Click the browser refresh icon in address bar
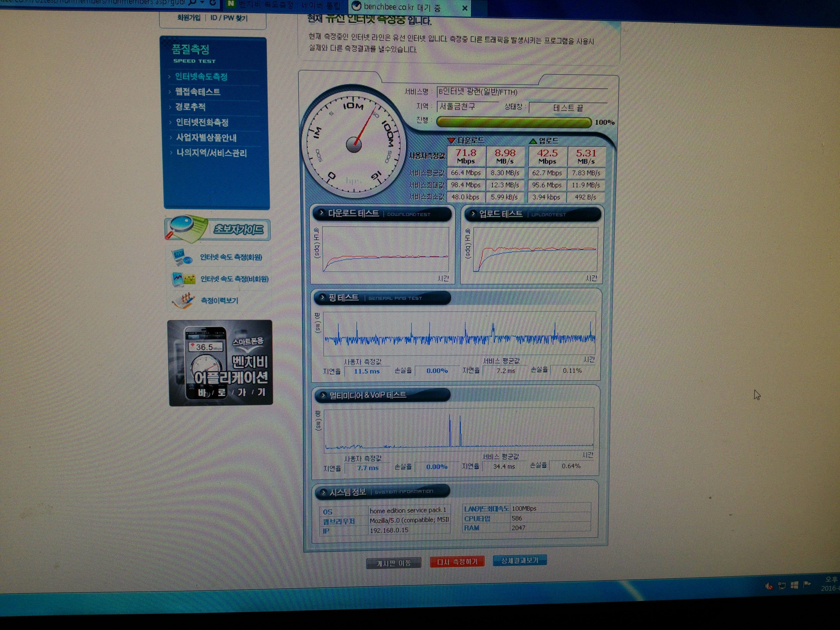This screenshot has height=630, width=840. click(x=213, y=3)
